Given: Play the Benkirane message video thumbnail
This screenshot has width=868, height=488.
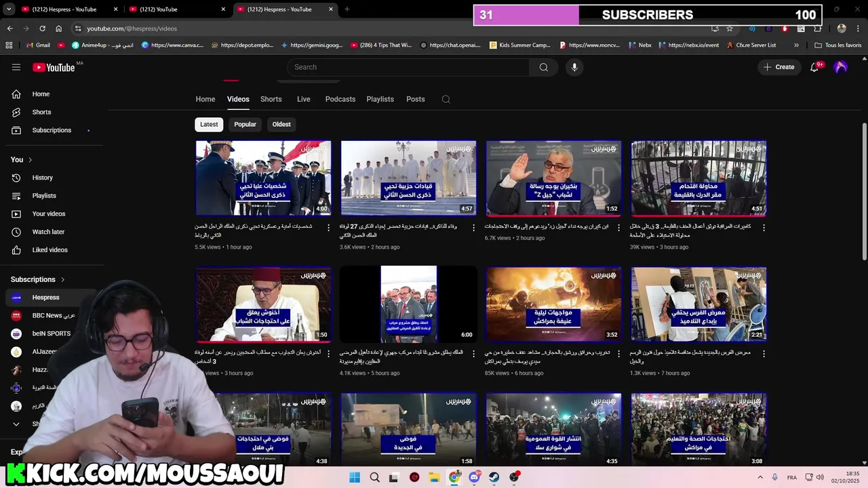Looking at the screenshot, I should click(553, 178).
